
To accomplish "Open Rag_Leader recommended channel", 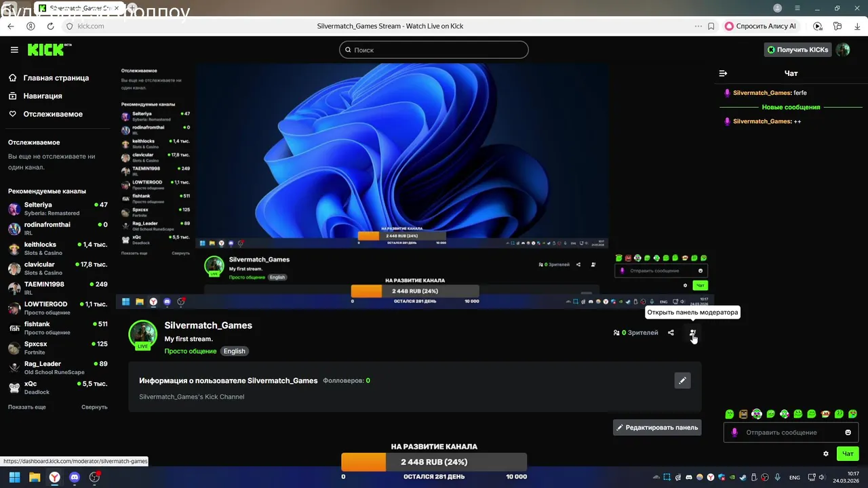I will point(58,367).
